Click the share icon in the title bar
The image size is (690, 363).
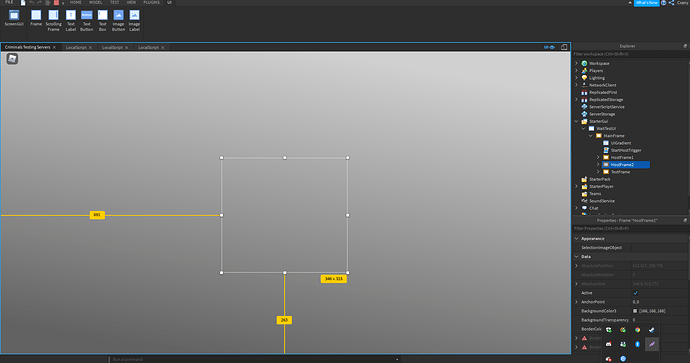(x=672, y=3)
